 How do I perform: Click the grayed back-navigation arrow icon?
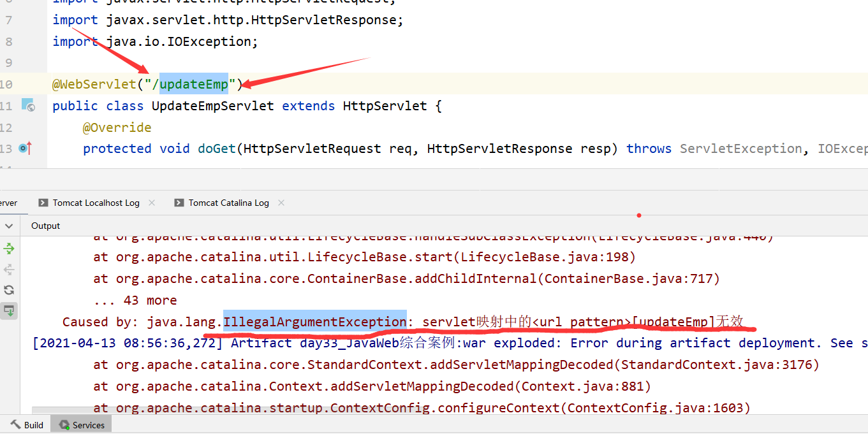pos(8,269)
